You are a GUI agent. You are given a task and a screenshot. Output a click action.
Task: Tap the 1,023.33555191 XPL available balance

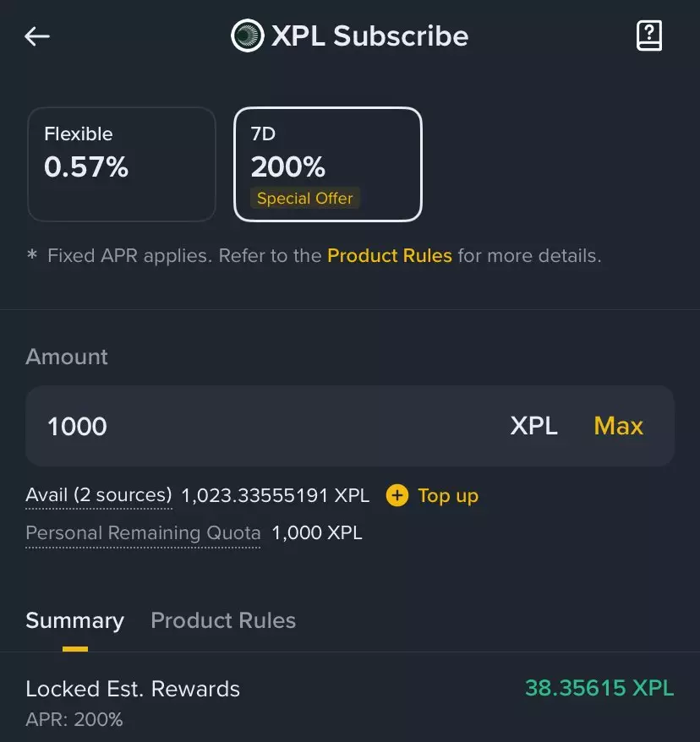(x=275, y=495)
